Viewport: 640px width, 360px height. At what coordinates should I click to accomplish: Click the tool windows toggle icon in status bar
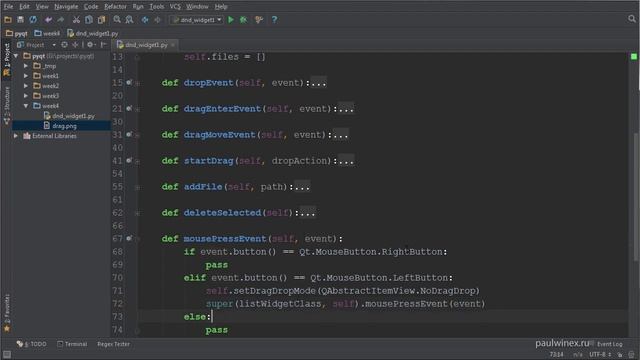7,354
